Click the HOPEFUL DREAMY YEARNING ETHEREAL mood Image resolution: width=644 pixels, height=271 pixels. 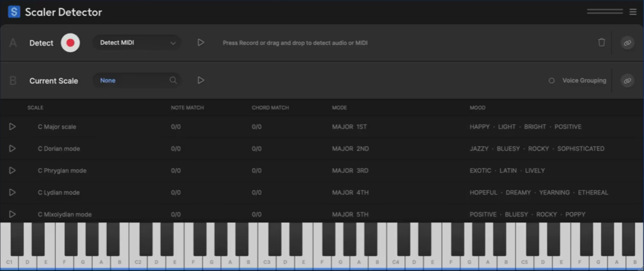click(539, 192)
